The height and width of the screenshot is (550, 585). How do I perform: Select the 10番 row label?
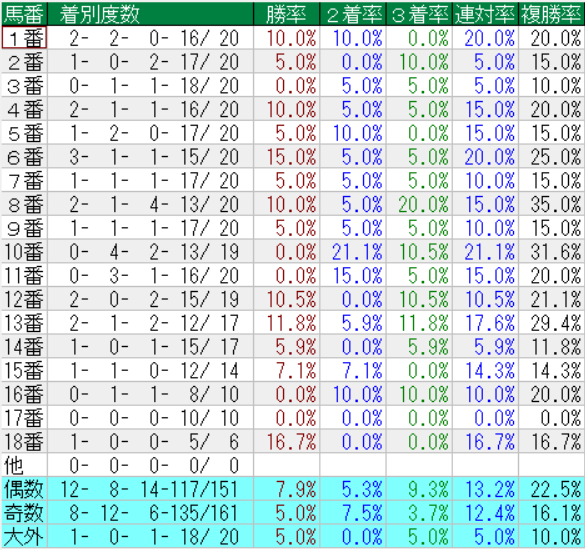click(x=24, y=251)
